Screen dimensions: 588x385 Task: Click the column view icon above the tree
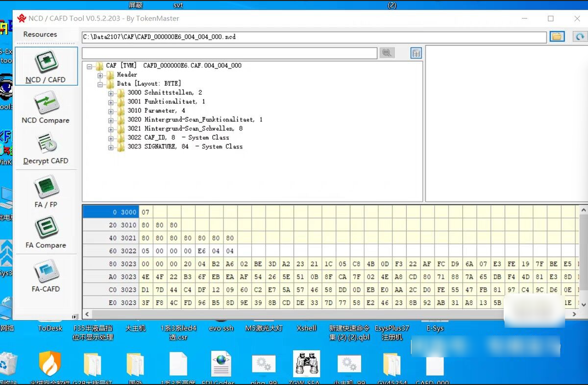[416, 53]
